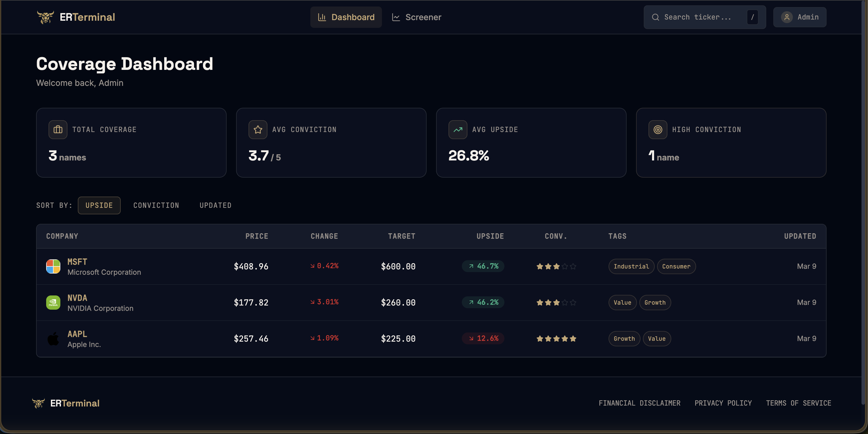Click the Microsoft logo in the MSFT row

tap(53, 266)
